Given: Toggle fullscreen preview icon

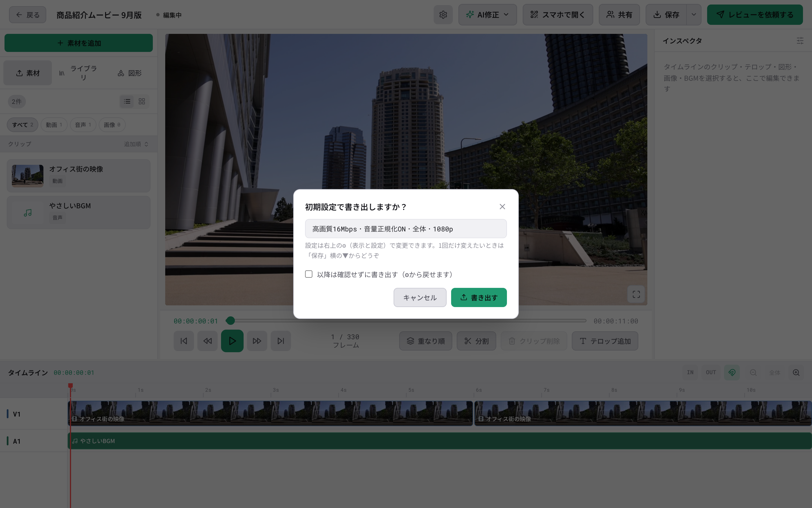Looking at the screenshot, I should pyautogui.click(x=636, y=294).
